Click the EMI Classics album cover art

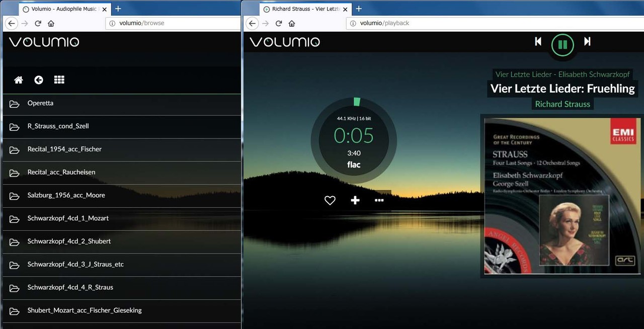[x=562, y=196]
